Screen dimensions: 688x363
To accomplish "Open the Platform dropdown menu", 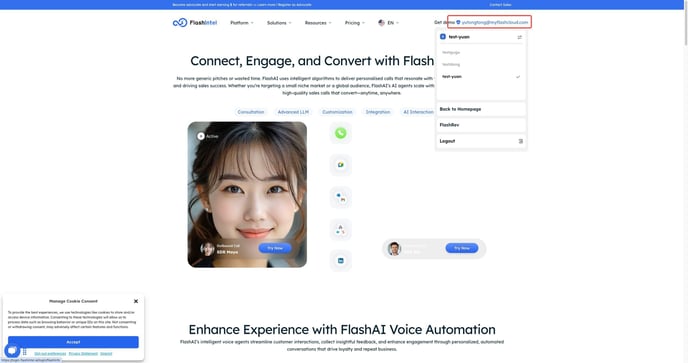I will point(242,23).
